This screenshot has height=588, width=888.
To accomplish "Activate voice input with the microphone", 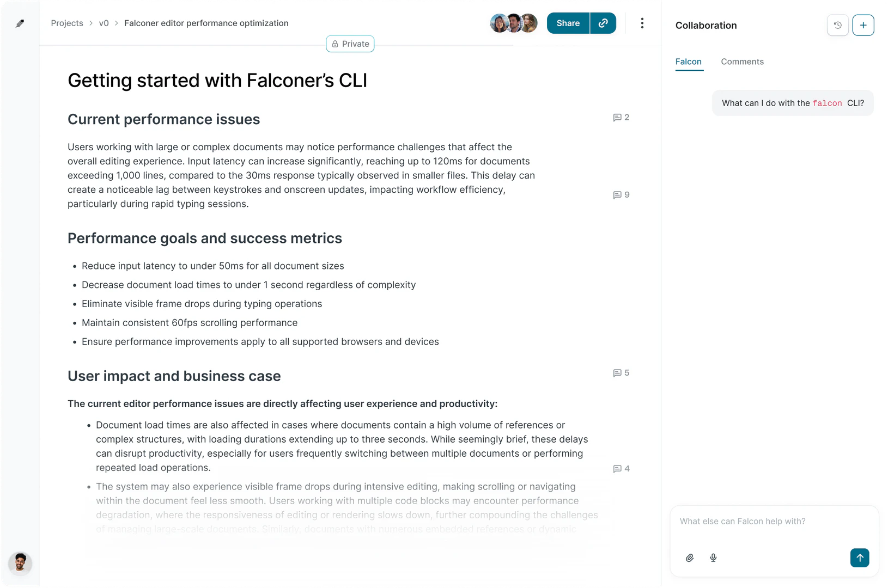I will [713, 558].
